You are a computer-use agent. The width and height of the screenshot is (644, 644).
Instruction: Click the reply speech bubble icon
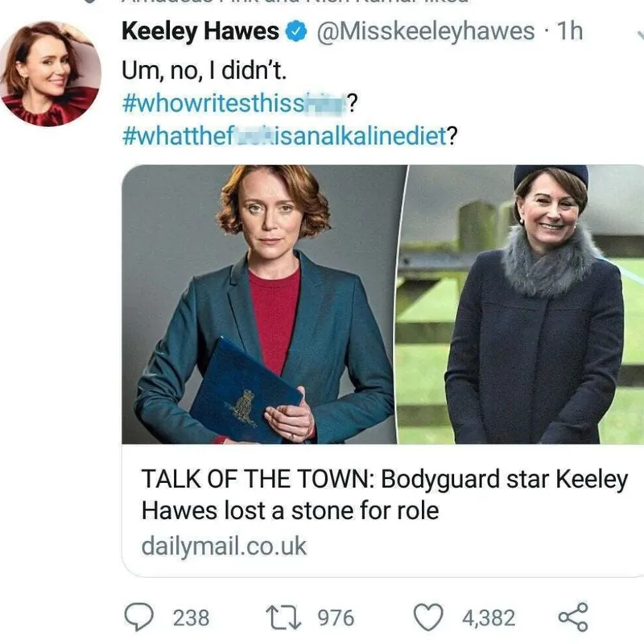(x=144, y=617)
